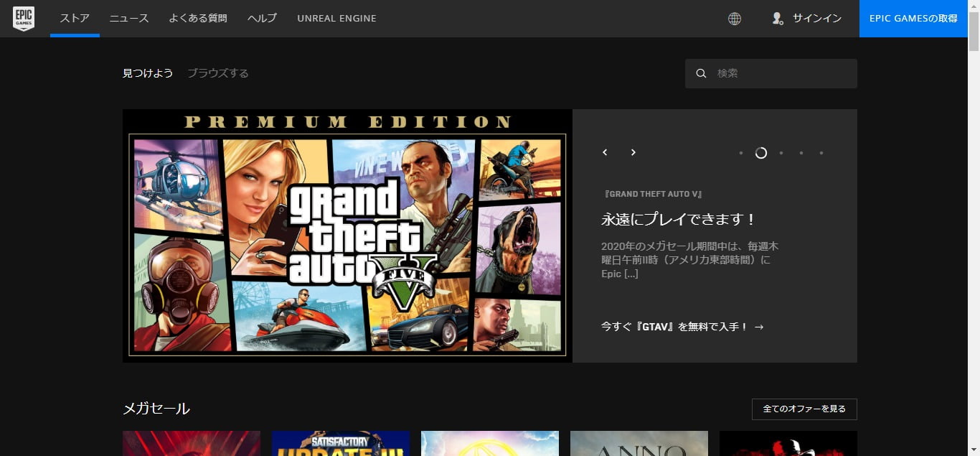Click サインイン to sign in
Image resolution: width=980 pixels, height=456 pixels.
pos(817,19)
